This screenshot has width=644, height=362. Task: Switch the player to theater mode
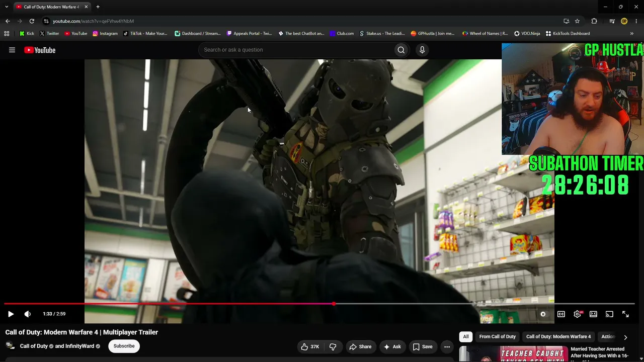pos(593,314)
